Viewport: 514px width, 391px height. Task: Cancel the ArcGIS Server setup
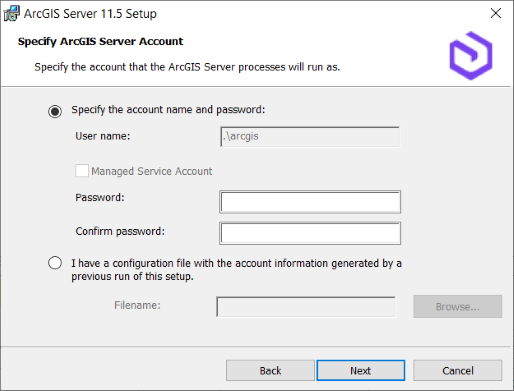458,370
